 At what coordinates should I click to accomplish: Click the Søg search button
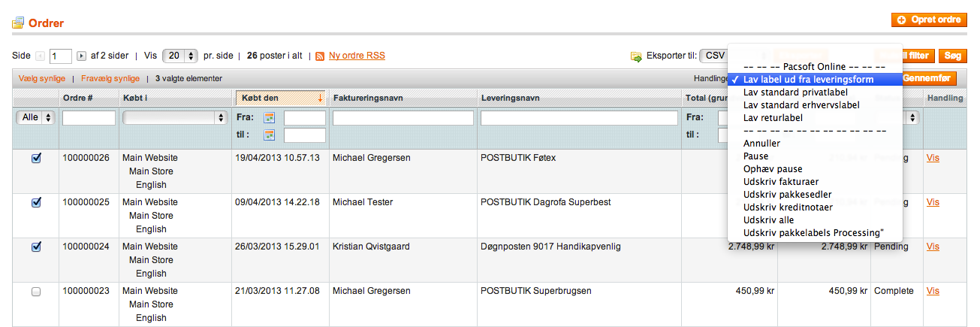pyautogui.click(x=952, y=56)
